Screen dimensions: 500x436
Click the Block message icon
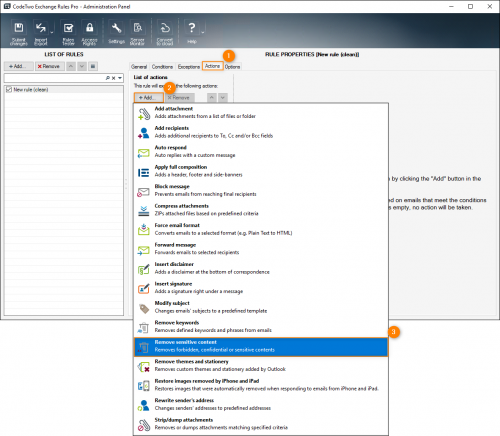pyautogui.click(x=144, y=192)
